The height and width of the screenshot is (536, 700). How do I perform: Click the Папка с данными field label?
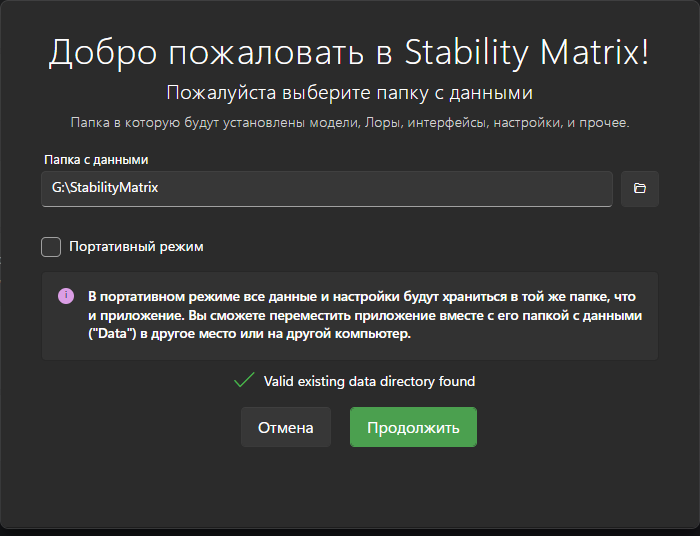(x=96, y=160)
